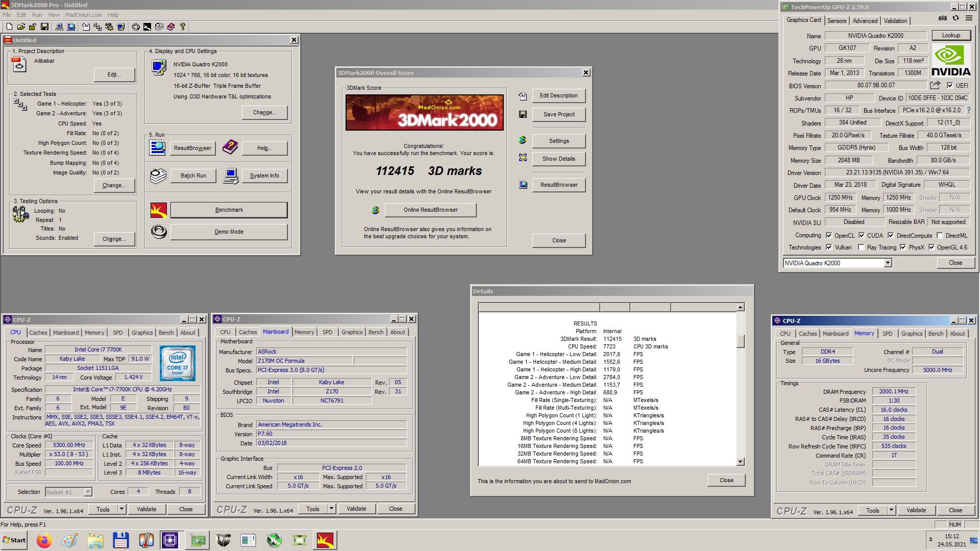This screenshot has width=980, height=551.
Task: Expand Tools dropdown arrow in left CPU-Z window
Action: pos(121,509)
